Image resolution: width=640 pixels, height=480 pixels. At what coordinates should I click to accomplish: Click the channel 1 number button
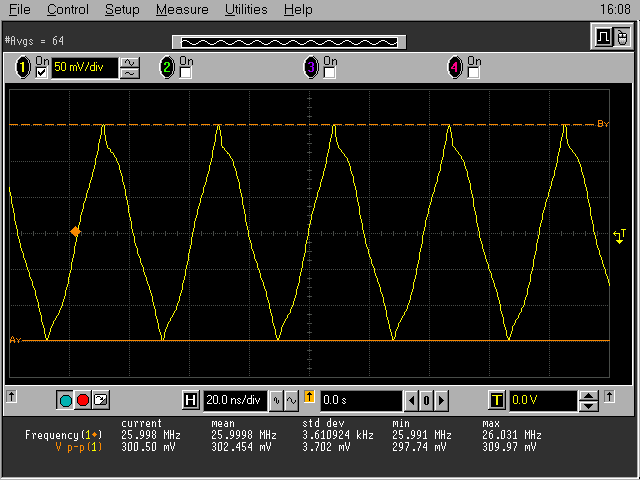tap(22, 68)
